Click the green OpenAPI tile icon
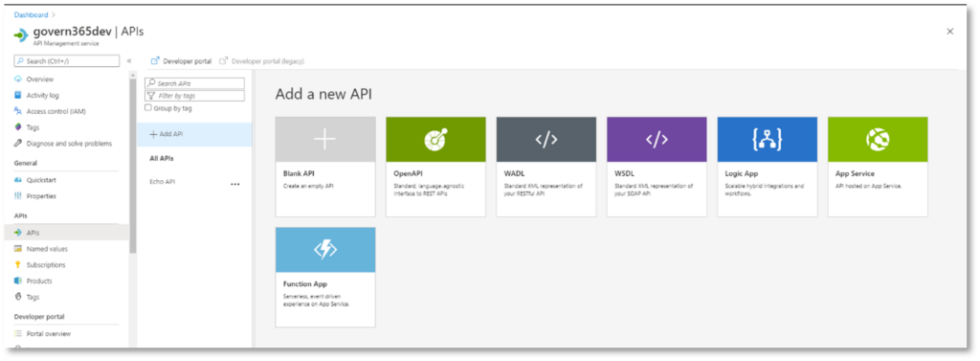The width and height of the screenshot is (980, 361). pyautogui.click(x=435, y=140)
